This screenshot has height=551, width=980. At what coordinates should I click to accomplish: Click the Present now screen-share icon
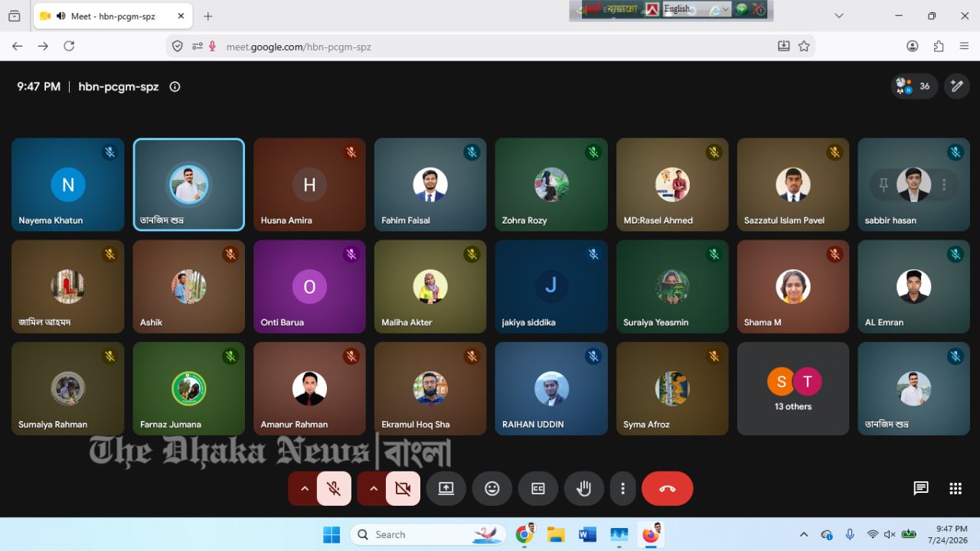(x=446, y=488)
